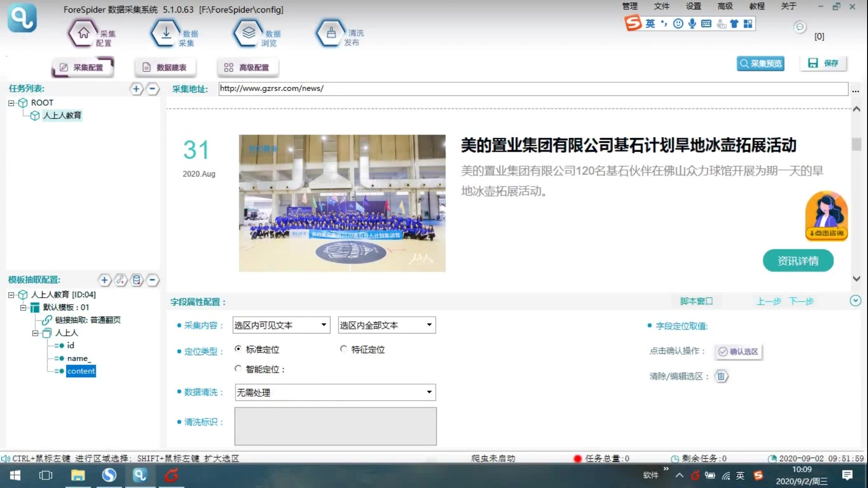
Task: Collapse the 默认模板 : 01 node
Action: point(23,308)
